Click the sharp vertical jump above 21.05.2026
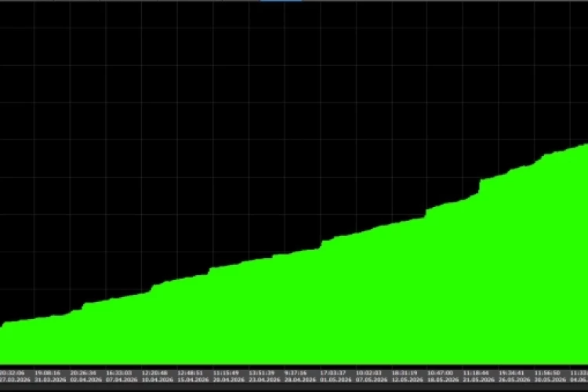Screen dimensions: 588x392 [x=480, y=187]
